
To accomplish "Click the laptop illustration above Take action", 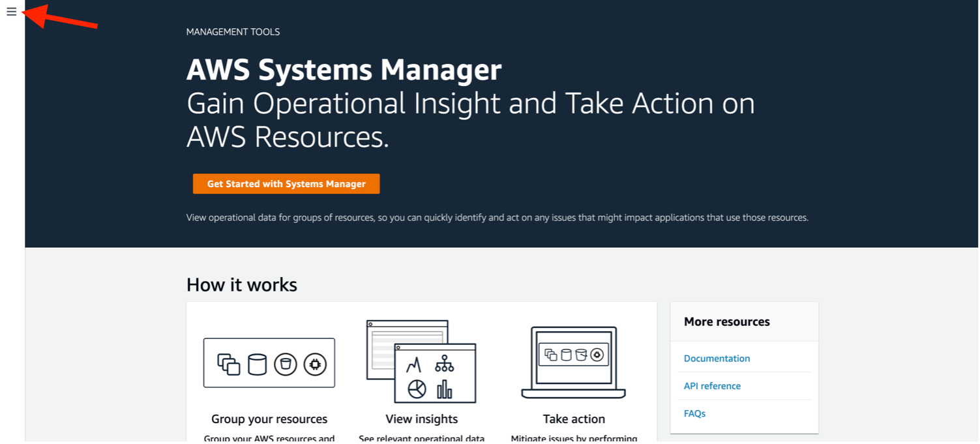I will point(573,363).
